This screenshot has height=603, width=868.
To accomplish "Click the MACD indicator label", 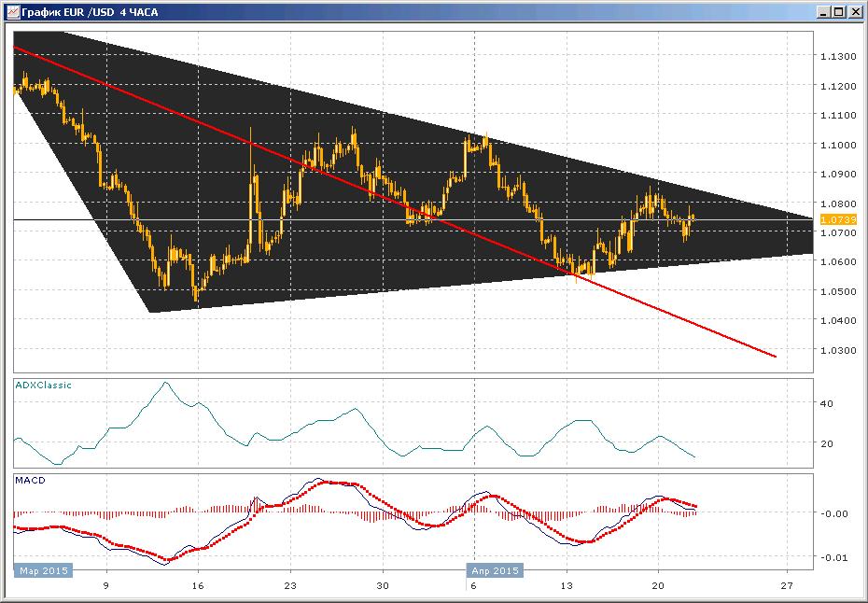I will point(30,480).
